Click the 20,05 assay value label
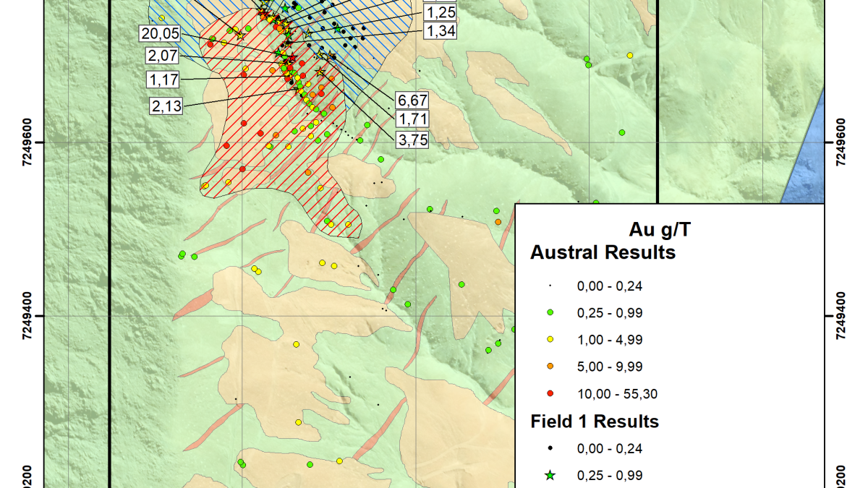Image resolution: width=868 pixels, height=488 pixels. 157,33
